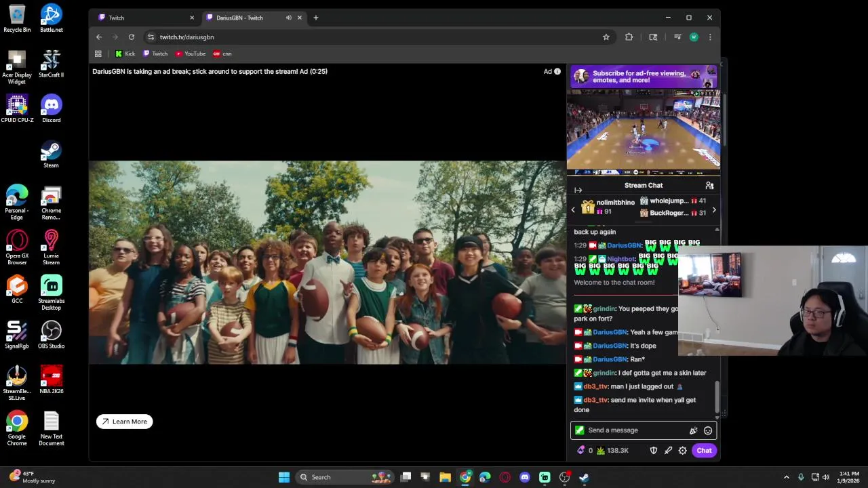Open YouTube bookmark
The height and width of the screenshot is (488, 868).
click(x=191, y=54)
